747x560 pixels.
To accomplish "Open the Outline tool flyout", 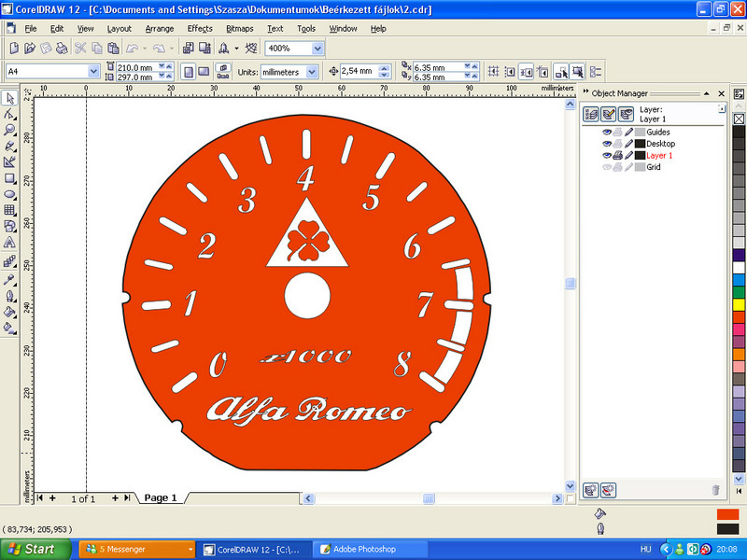I will tap(9, 296).
